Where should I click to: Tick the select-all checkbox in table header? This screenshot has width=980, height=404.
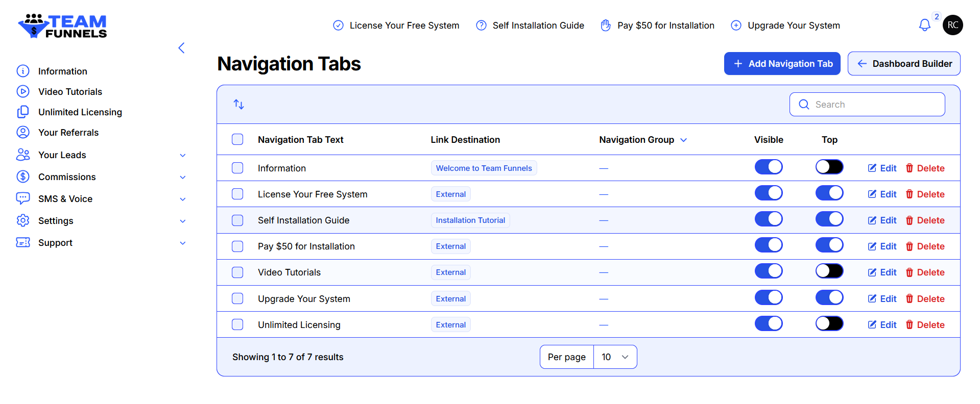click(x=237, y=140)
